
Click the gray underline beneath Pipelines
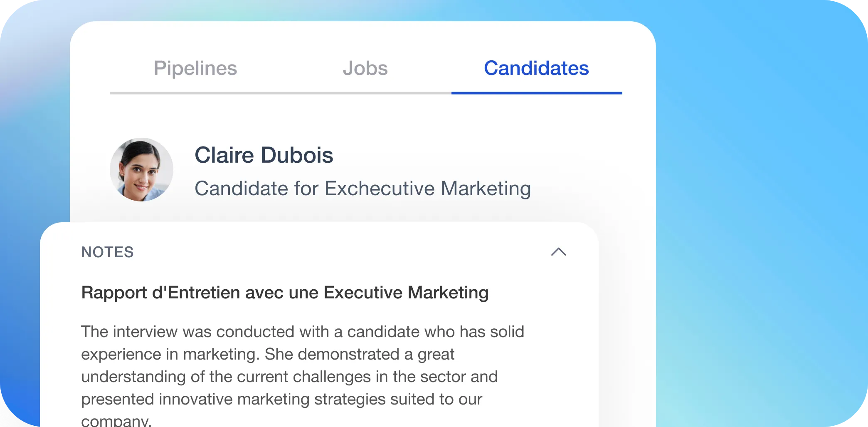[195, 93]
